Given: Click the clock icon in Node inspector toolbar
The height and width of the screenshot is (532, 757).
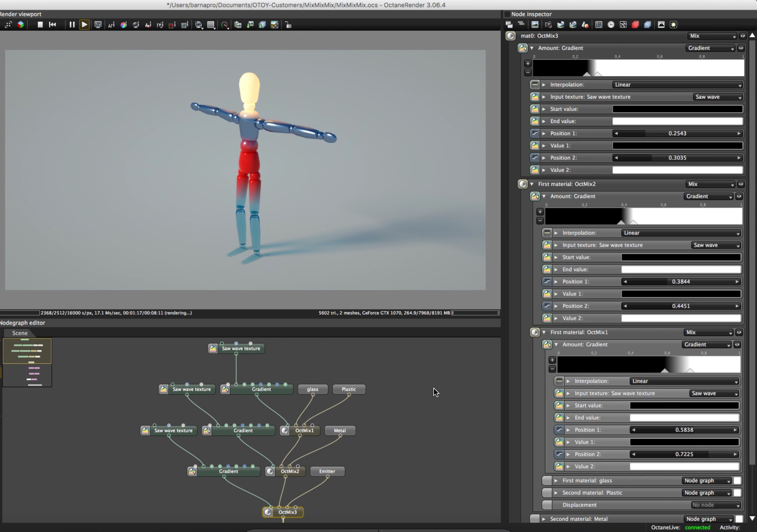Looking at the screenshot, I should coord(611,25).
